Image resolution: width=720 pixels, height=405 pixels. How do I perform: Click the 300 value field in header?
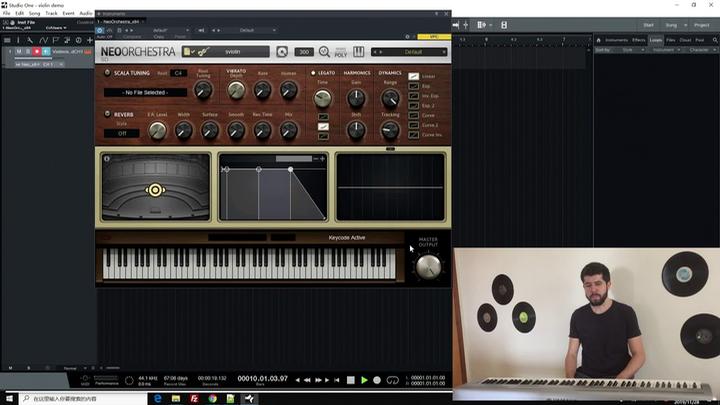[304, 52]
